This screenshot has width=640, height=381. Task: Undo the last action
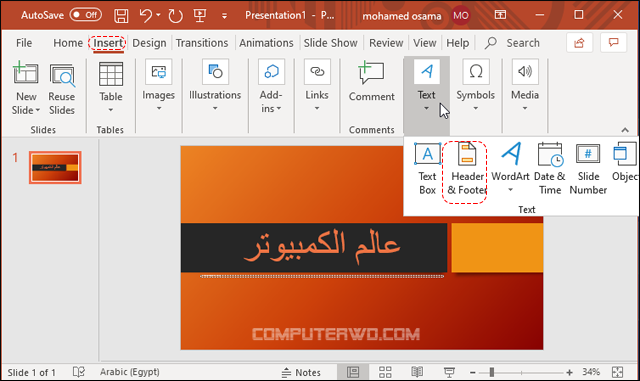click(x=145, y=16)
